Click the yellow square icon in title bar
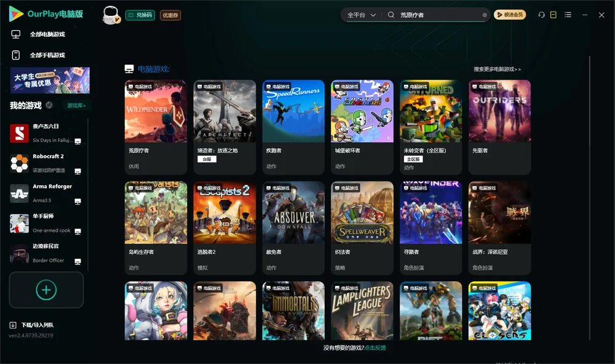The height and width of the screenshot is (364, 615). tap(553, 15)
